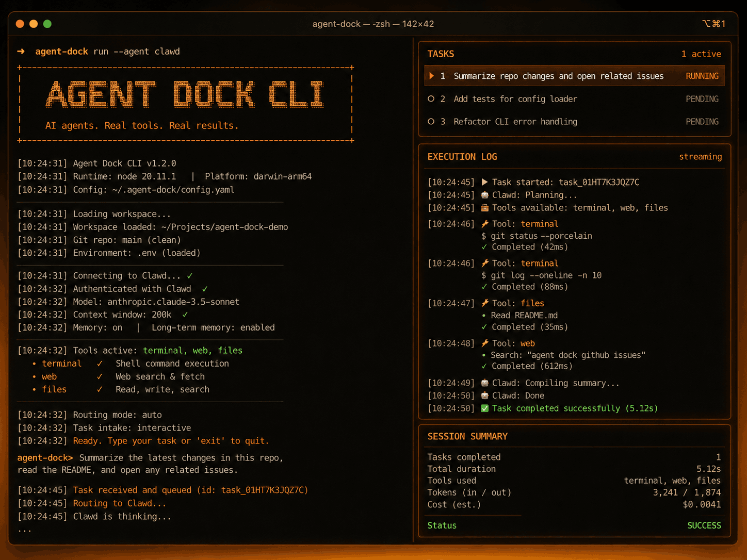The width and height of the screenshot is (747, 560).
Task: Click Ready. Type your task or 'exit' line
Action: click(171, 441)
